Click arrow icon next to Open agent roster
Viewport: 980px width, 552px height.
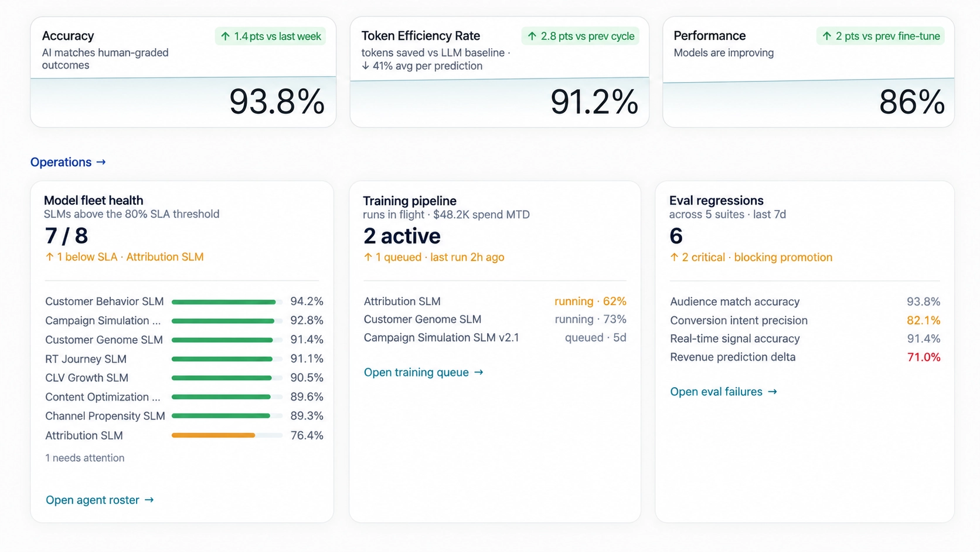pyautogui.click(x=149, y=500)
